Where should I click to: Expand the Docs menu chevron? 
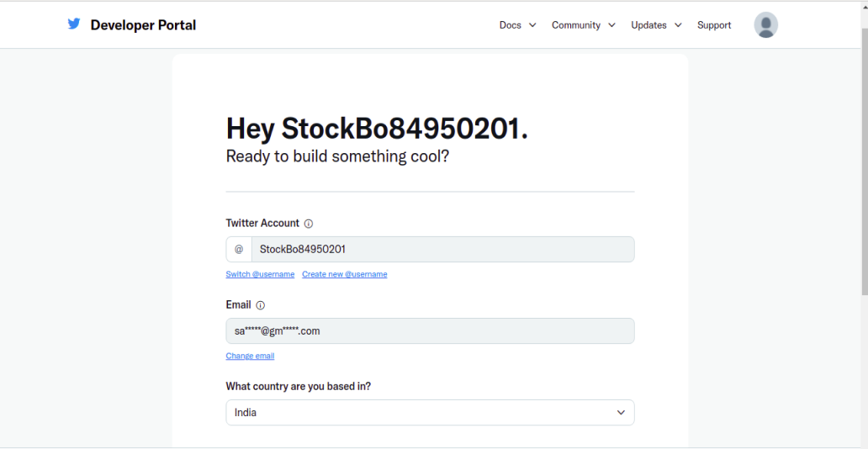532,25
